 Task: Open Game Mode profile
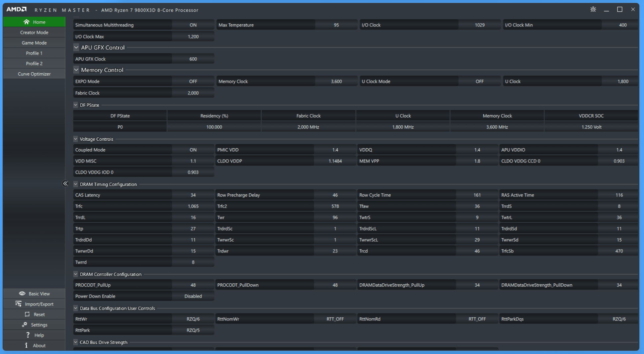34,43
